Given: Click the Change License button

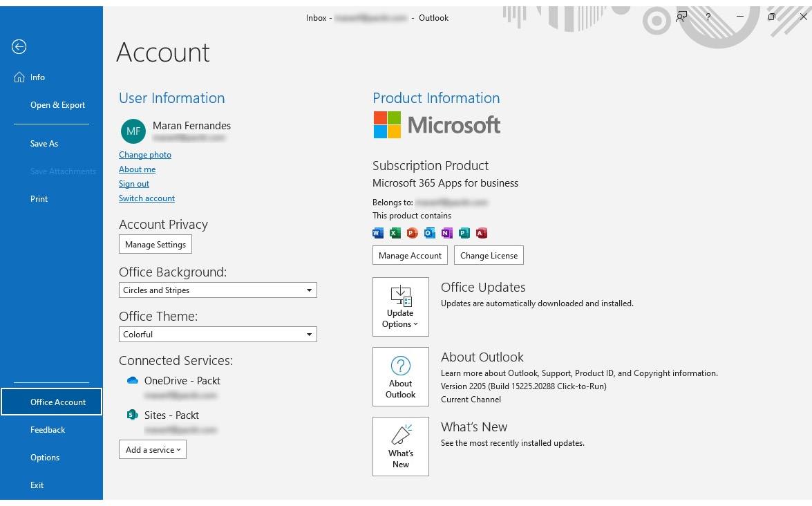Looking at the screenshot, I should click(489, 255).
